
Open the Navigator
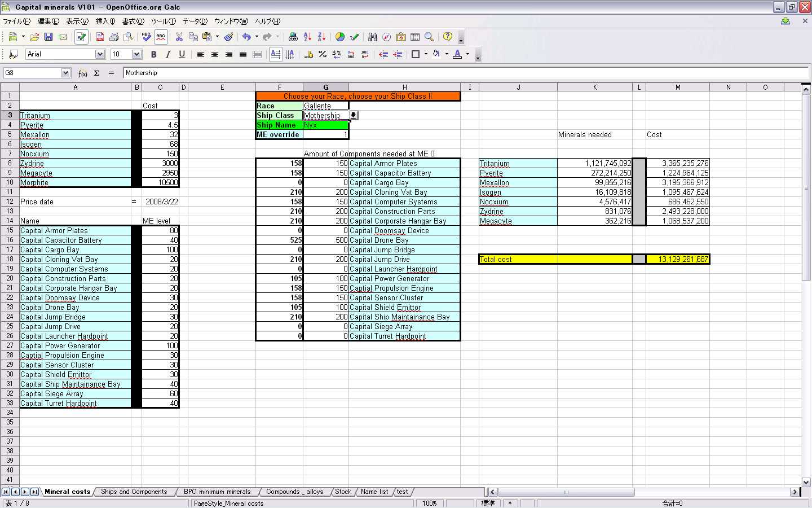pyautogui.click(x=386, y=37)
